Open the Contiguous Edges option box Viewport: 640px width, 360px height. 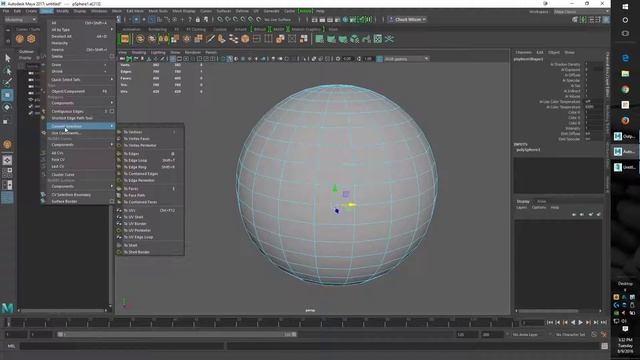pos(112,111)
